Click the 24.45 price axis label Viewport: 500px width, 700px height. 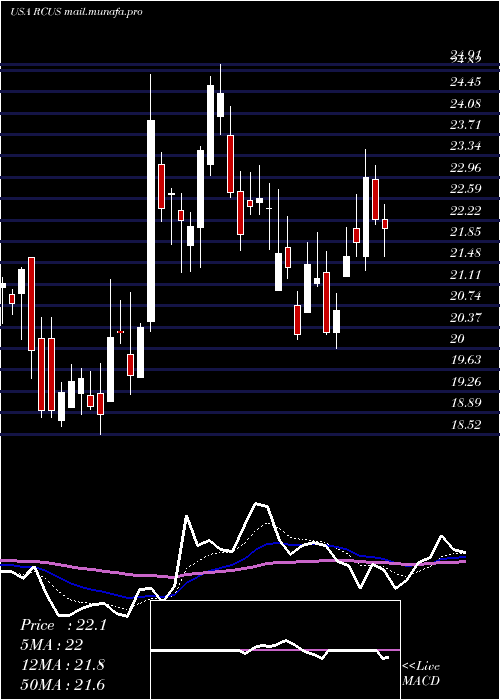point(466,82)
